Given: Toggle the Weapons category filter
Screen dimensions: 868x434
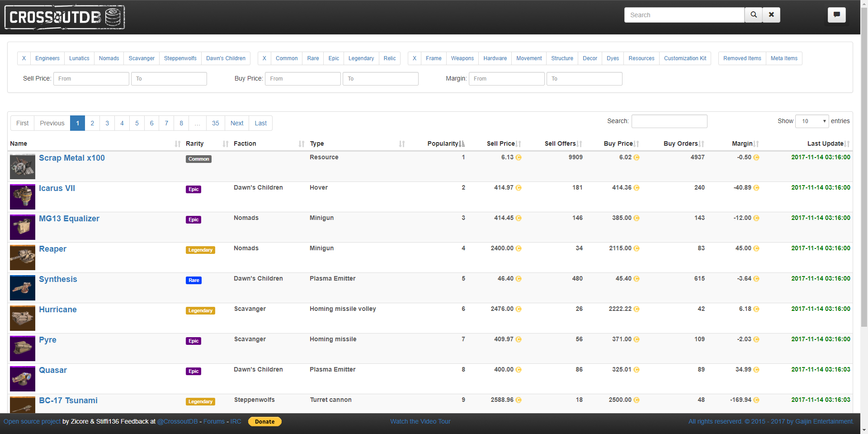Looking at the screenshot, I should click(x=462, y=58).
